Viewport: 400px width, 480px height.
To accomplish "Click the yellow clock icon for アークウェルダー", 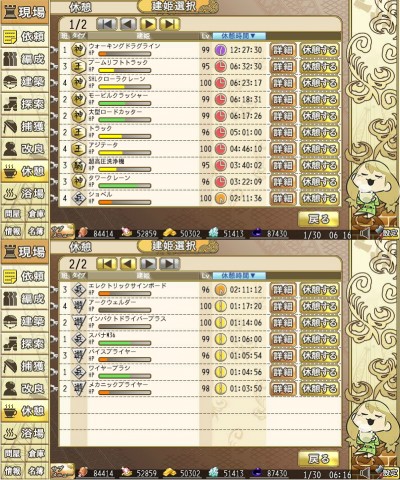I will point(220,306).
